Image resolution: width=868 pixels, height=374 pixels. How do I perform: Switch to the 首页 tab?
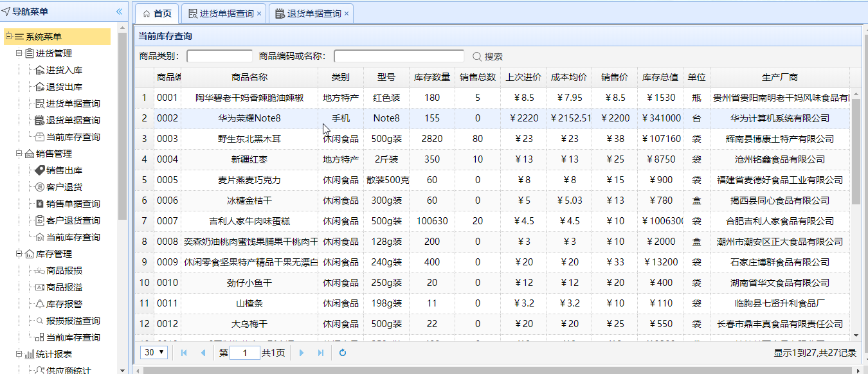tap(157, 13)
